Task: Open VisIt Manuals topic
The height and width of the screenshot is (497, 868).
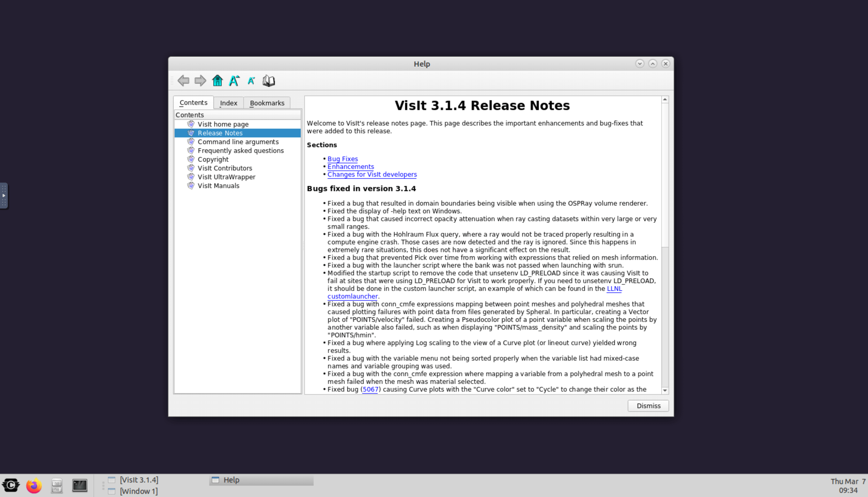Action: point(219,186)
